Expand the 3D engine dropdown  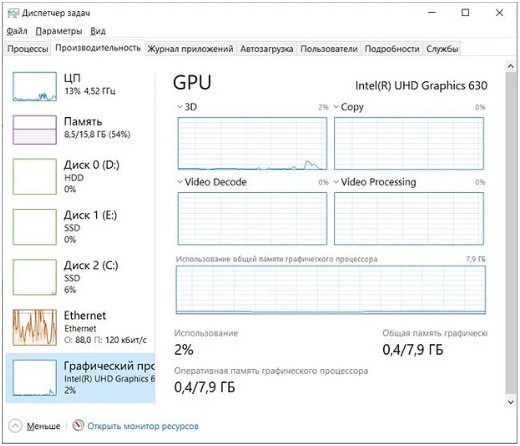180,107
